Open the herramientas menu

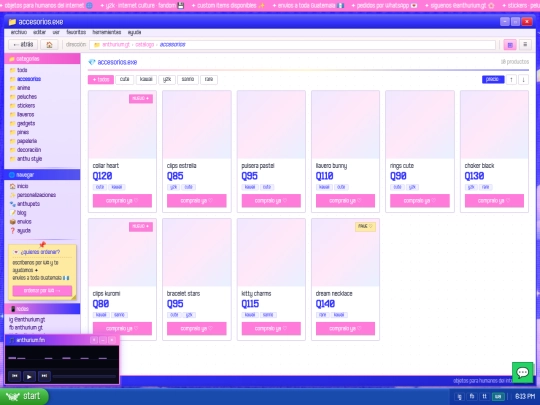tap(107, 32)
